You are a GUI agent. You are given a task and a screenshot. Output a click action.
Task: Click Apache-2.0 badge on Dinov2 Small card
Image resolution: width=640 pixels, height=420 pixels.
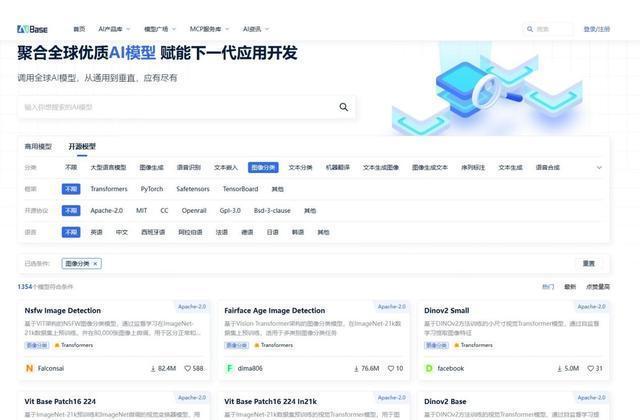coord(591,307)
